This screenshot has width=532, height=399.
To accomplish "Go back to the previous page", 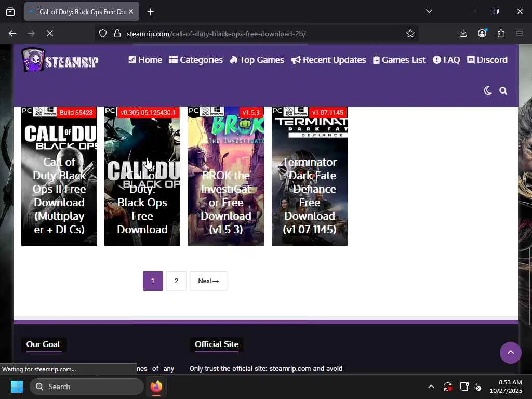I will (12, 34).
